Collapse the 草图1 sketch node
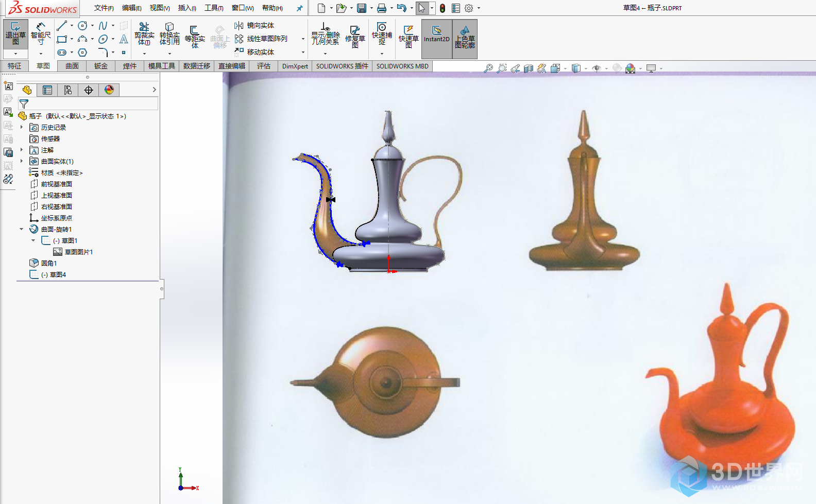The height and width of the screenshot is (504, 816). point(33,240)
